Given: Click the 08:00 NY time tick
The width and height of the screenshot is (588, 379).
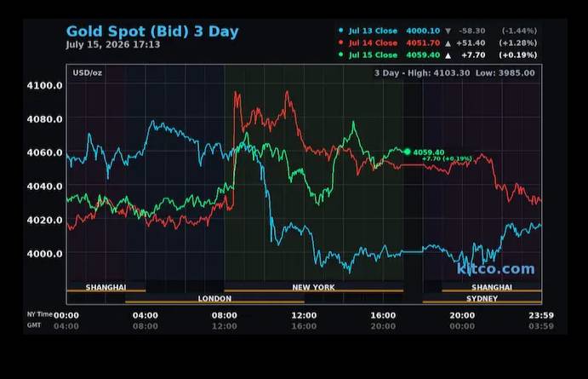Looking at the screenshot, I should tap(225, 316).
